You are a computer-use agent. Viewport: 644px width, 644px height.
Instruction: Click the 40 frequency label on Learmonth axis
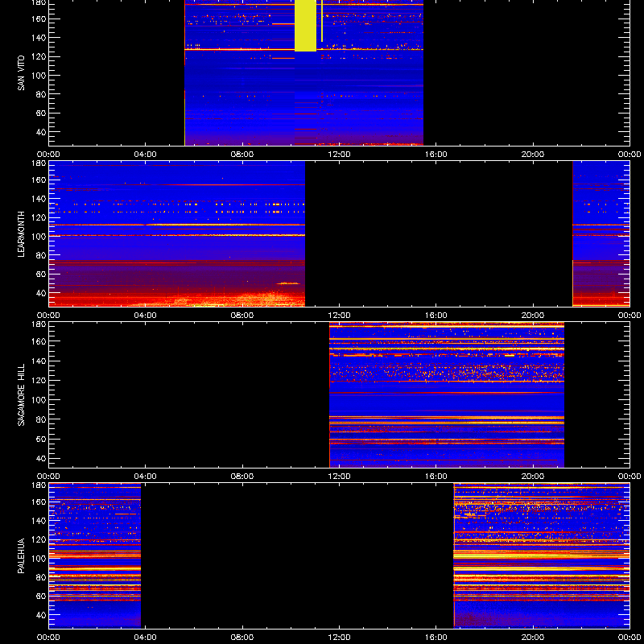(x=42, y=293)
